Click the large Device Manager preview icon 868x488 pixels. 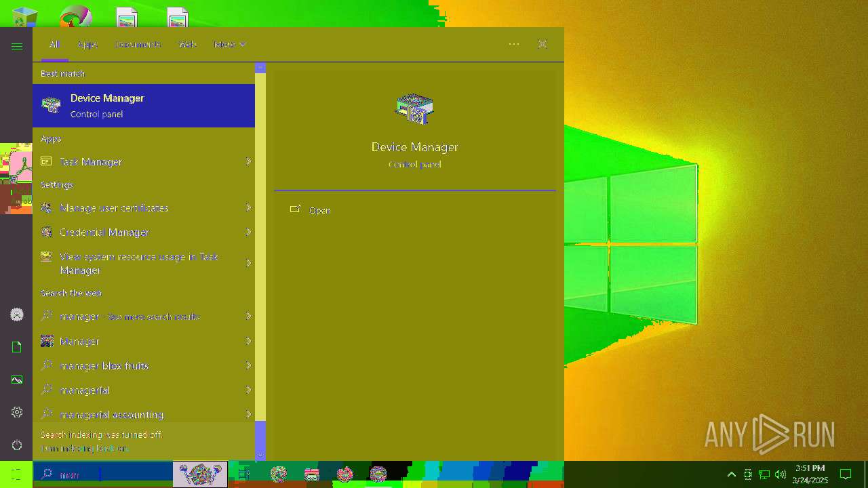coord(414,108)
